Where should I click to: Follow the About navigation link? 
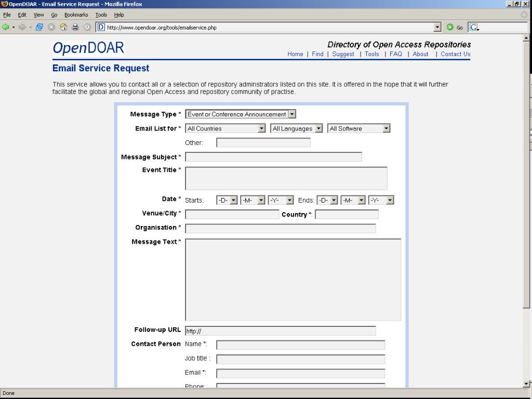pos(420,54)
